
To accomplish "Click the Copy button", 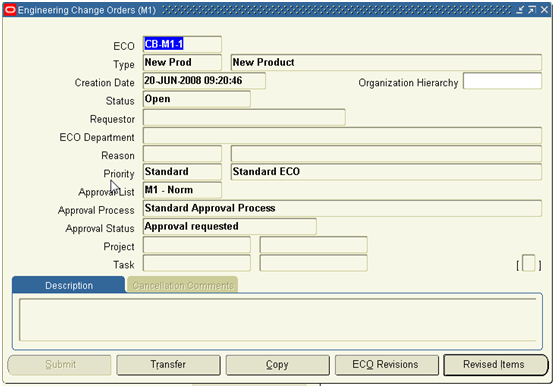I will (277, 365).
